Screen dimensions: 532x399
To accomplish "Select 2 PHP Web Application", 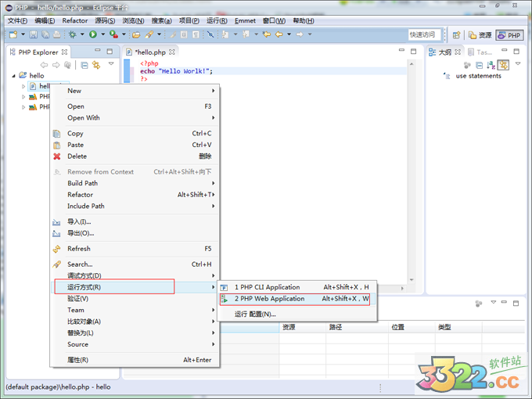I will click(x=269, y=299).
